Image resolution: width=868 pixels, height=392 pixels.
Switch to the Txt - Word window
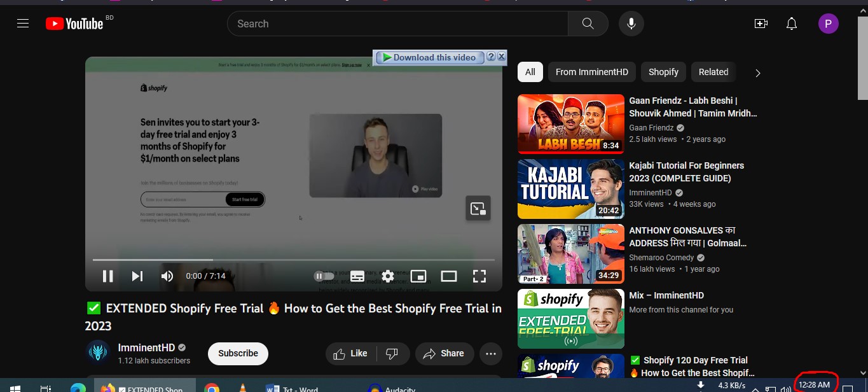pyautogui.click(x=293, y=388)
